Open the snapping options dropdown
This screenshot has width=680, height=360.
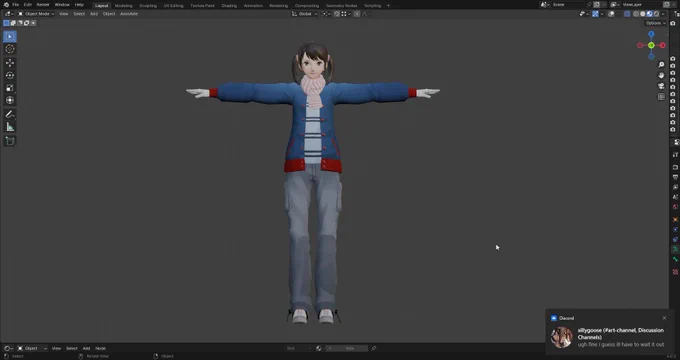pyautogui.click(x=346, y=14)
